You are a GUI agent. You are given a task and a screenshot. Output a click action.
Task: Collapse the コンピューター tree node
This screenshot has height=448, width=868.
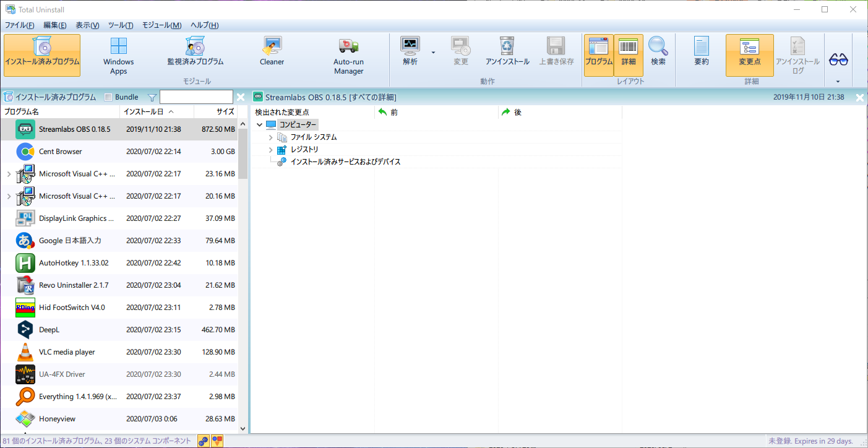click(x=259, y=125)
